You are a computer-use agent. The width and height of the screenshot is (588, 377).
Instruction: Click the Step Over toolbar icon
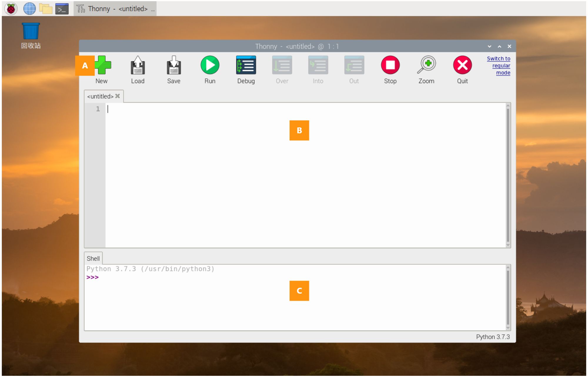[282, 65]
